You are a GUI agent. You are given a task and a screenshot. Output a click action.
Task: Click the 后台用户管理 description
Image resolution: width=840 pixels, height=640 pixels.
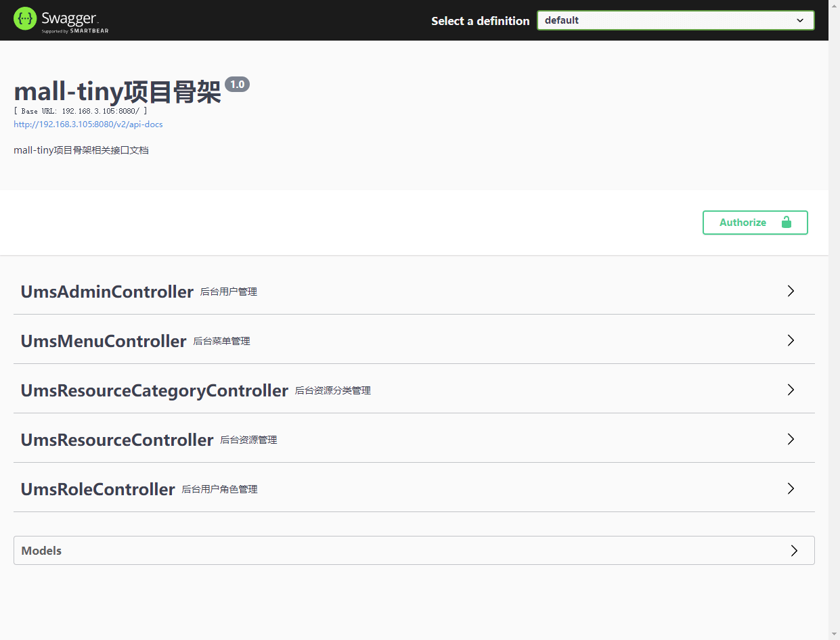pyautogui.click(x=229, y=292)
